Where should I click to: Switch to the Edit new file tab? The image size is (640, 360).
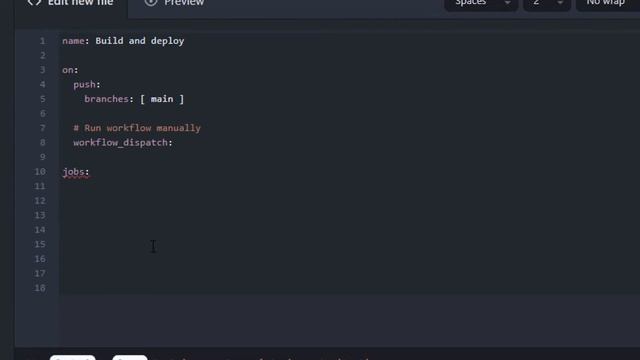pos(71,4)
